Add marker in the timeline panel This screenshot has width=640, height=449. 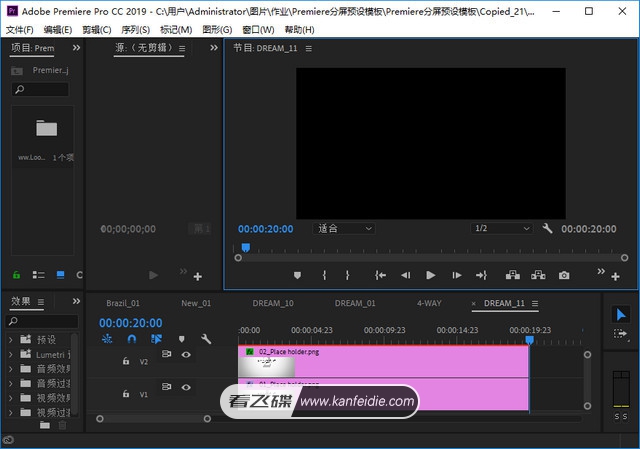182,339
